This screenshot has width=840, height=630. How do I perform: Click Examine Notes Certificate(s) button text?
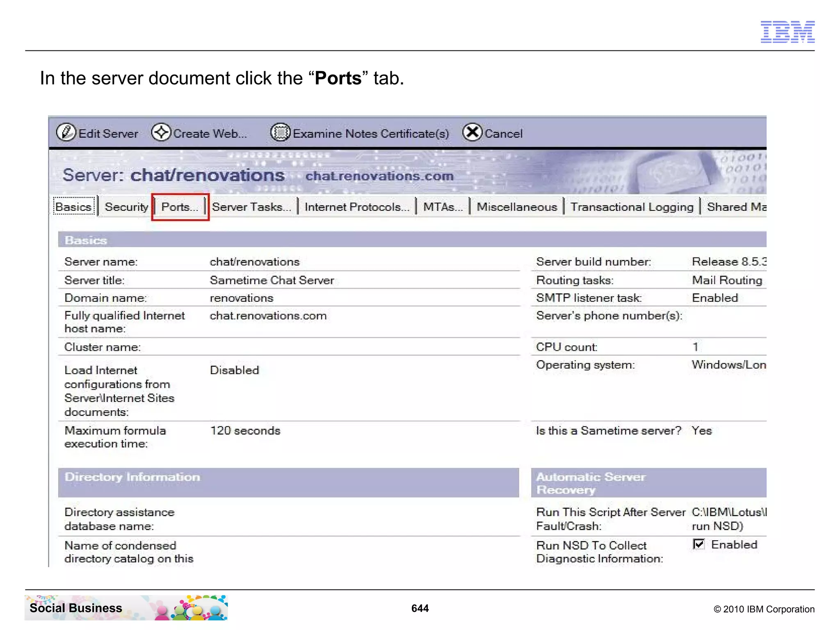coord(371,134)
